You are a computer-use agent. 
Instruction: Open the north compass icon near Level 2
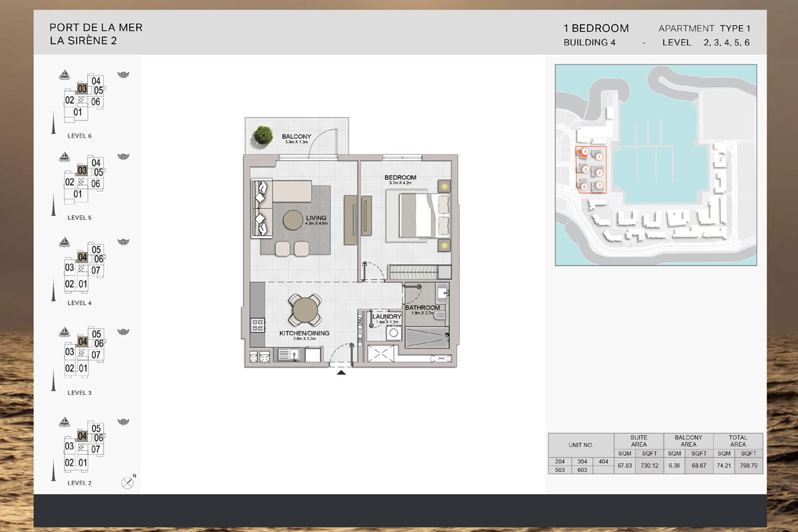(x=127, y=483)
